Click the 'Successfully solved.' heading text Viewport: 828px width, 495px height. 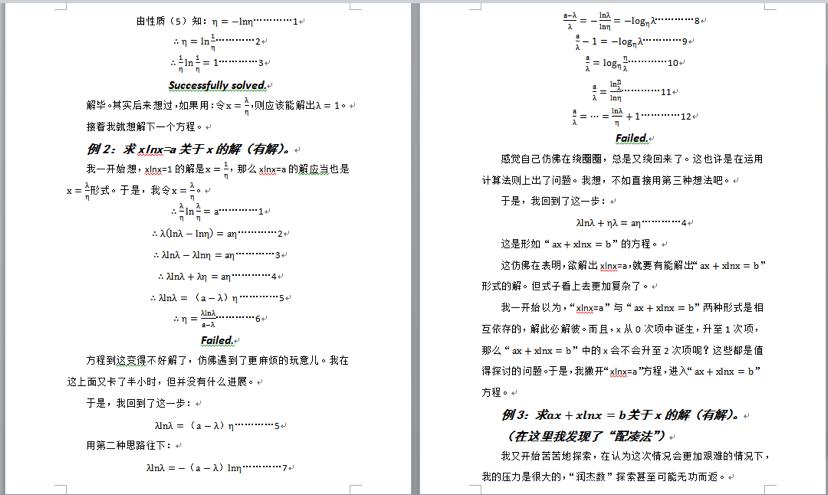tap(217, 85)
